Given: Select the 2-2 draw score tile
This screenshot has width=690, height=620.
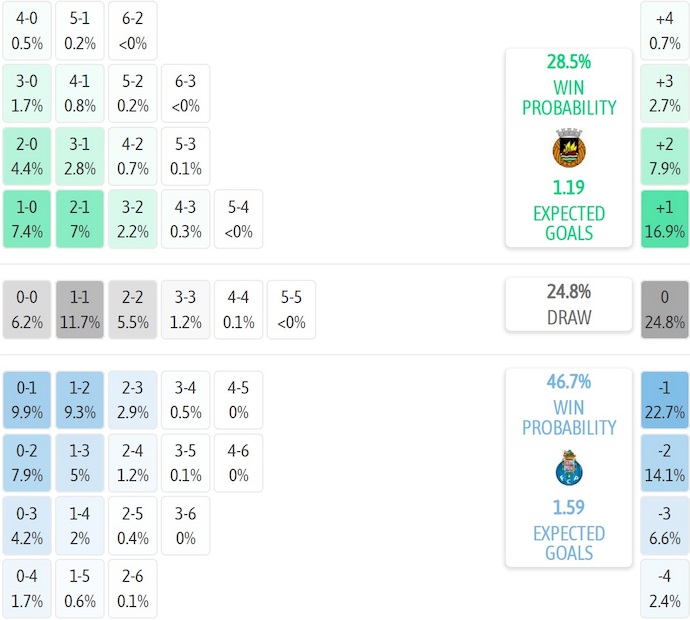Looking at the screenshot, I should pyautogui.click(x=133, y=310).
